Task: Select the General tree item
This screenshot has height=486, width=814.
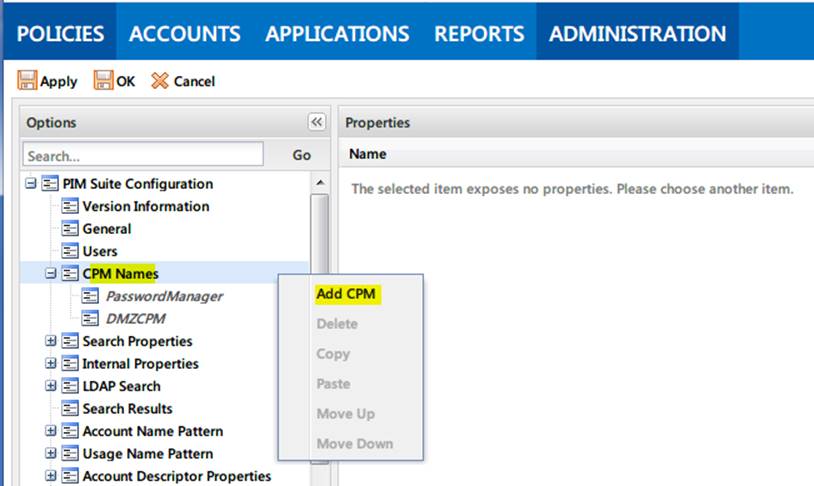Action: (106, 228)
